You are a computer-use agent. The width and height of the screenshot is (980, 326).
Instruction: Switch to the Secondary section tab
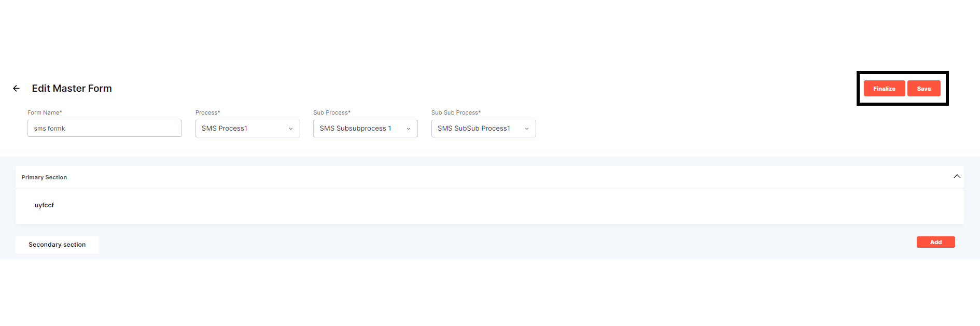pos(57,245)
